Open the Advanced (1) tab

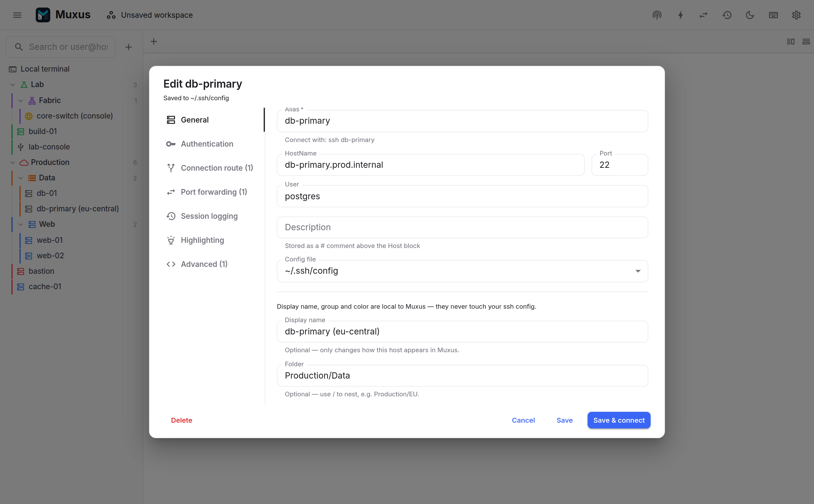click(x=214, y=264)
